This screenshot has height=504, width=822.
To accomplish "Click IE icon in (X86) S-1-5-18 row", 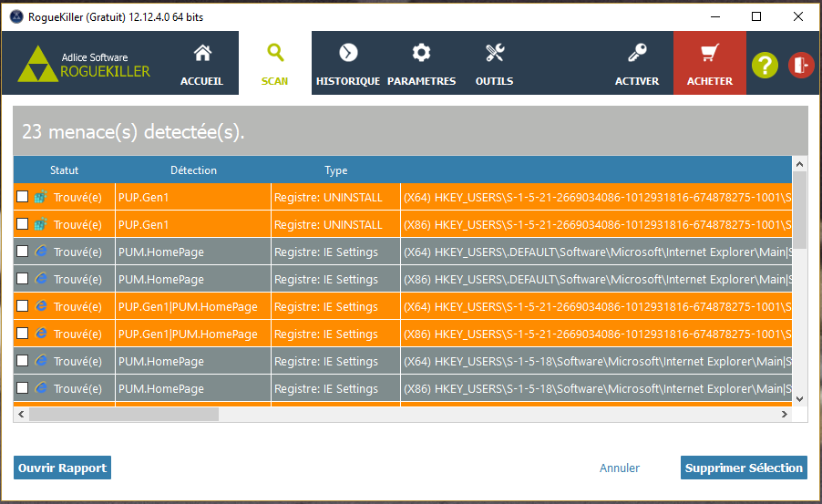I will coord(41,387).
